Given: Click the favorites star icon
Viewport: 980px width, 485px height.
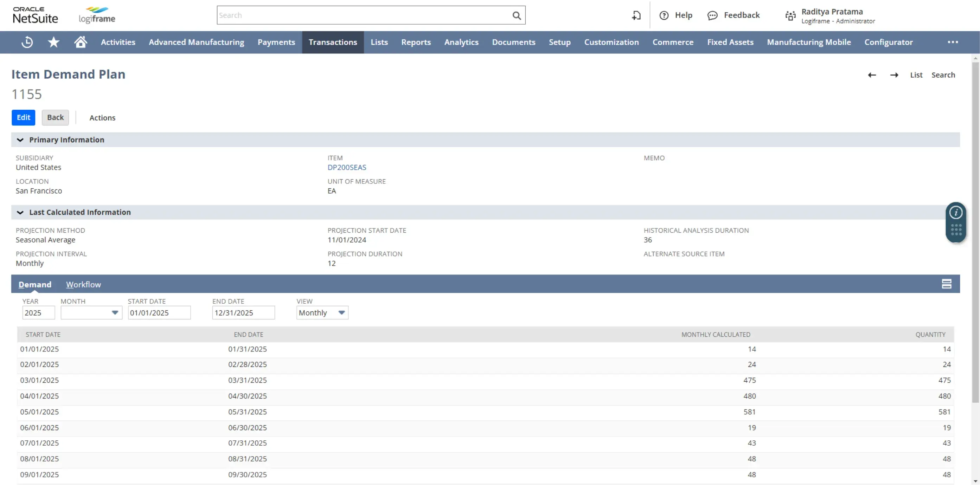Looking at the screenshot, I should point(53,42).
